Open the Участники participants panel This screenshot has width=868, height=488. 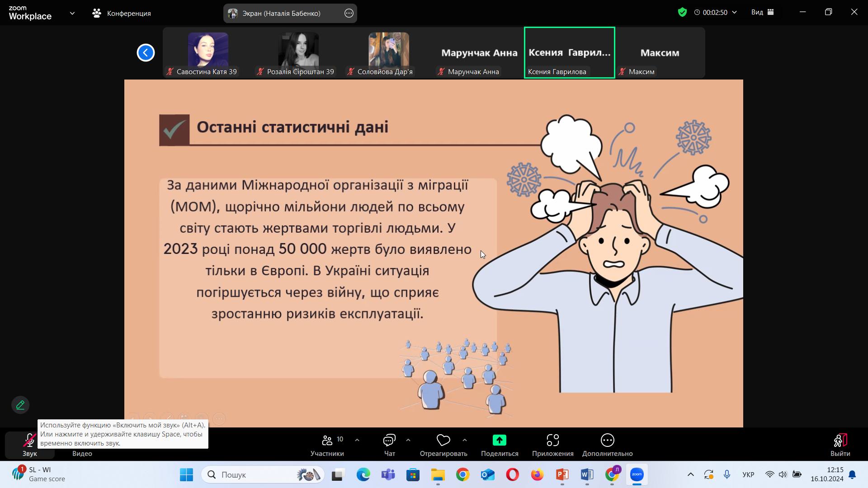point(327,445)
